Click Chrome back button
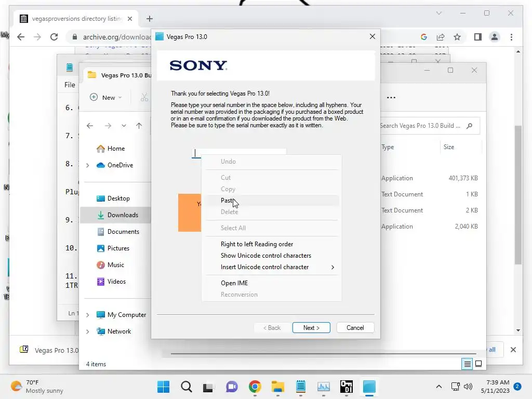532x399 pixels. (x=21, y=37)
